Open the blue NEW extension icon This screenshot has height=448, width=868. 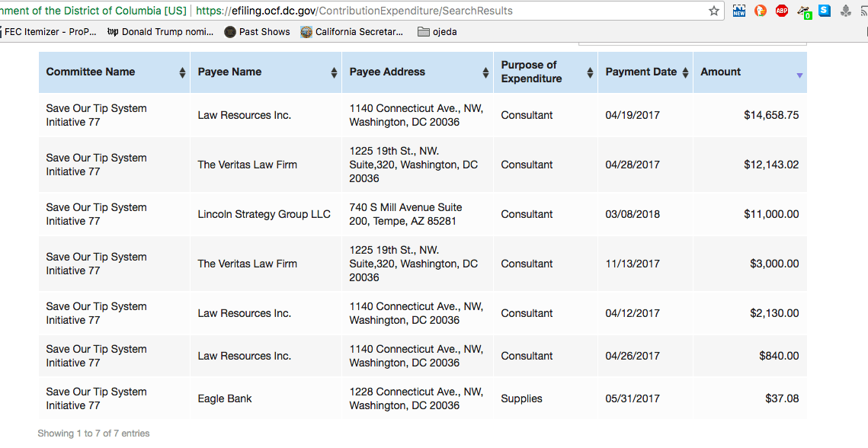coord(739,11)
